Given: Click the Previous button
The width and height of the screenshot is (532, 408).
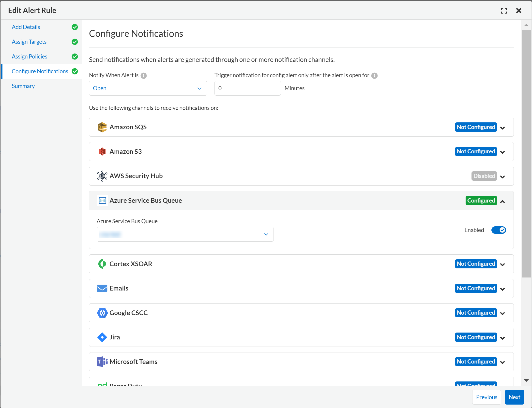Looking at the screenshot, I should coord(486,397).
